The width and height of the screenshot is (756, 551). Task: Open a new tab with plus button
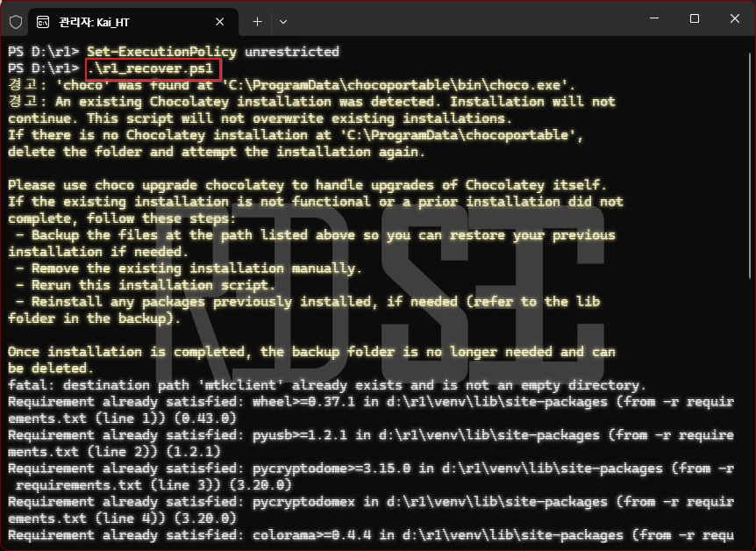(x=258, y=22)
